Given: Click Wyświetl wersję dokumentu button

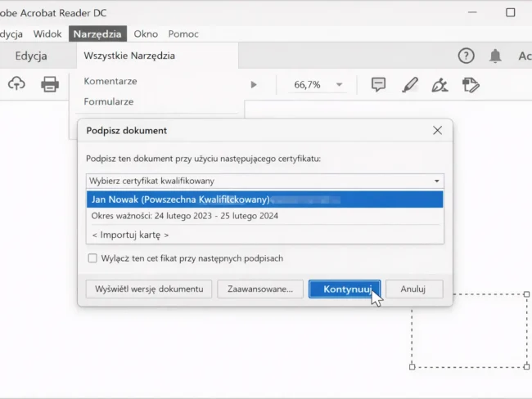Looking at the screenshot, I should tap(149, 289).
